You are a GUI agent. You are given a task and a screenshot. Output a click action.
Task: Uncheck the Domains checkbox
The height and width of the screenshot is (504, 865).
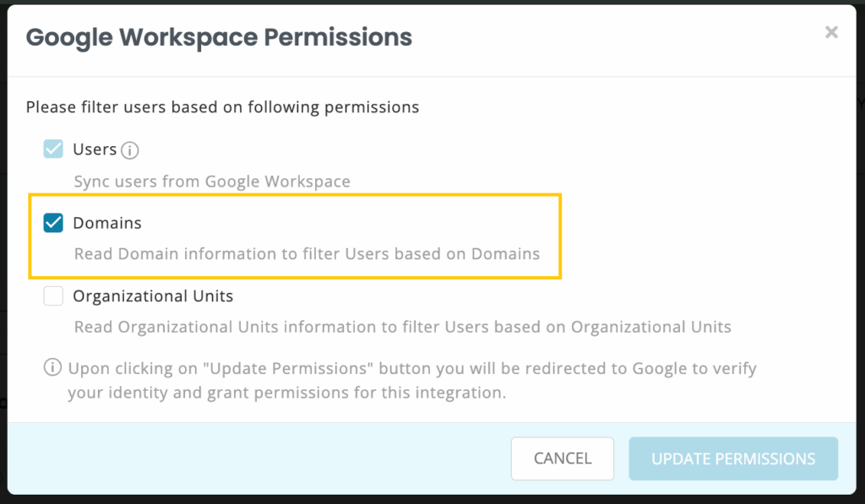53,223
